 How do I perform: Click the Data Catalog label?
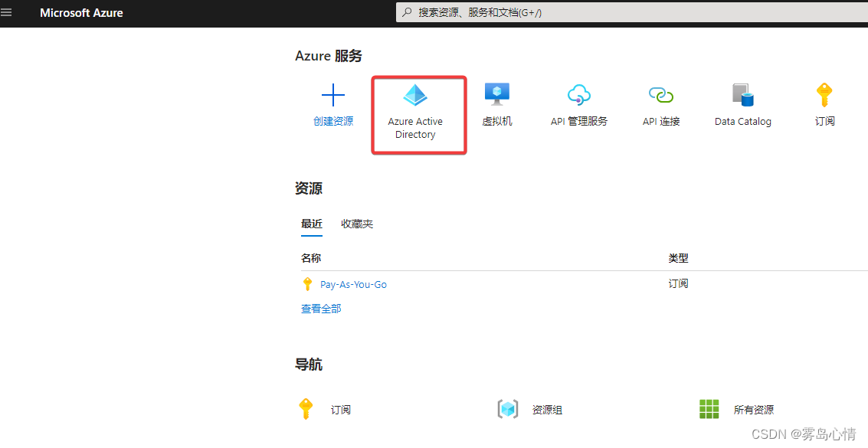tap(743, 121)
